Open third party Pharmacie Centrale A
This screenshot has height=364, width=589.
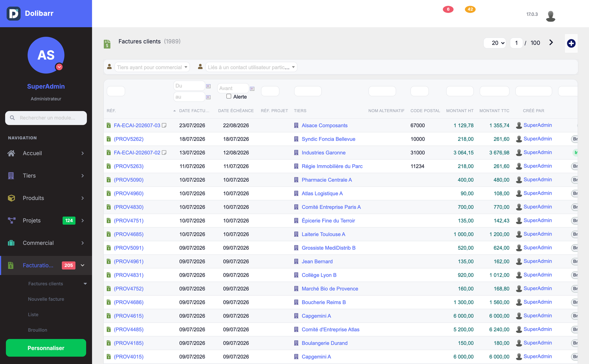pyautogui.click(x=327, y=180)
